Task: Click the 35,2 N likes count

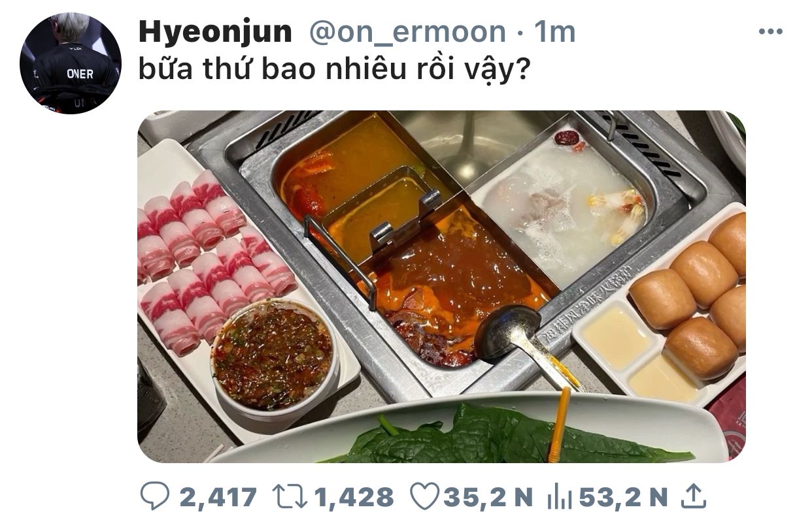Action: 488,498
